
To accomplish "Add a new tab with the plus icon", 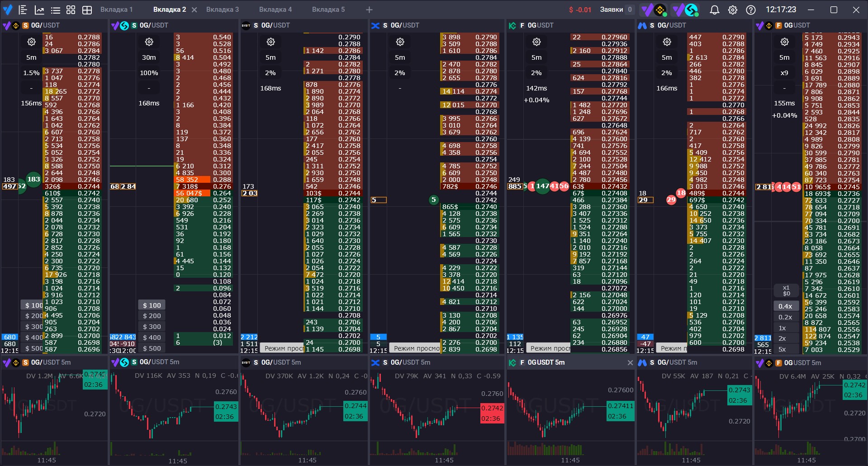I will click(x=369, y=10).
